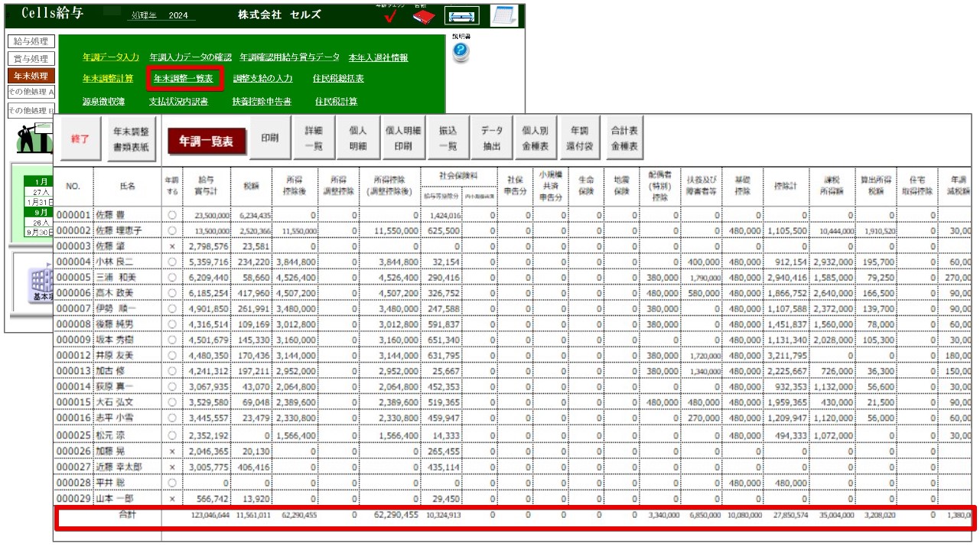Click the 年調一覧表 dark red button
Image resolution: width=980 pixels, height=547 pixels.
206,141
